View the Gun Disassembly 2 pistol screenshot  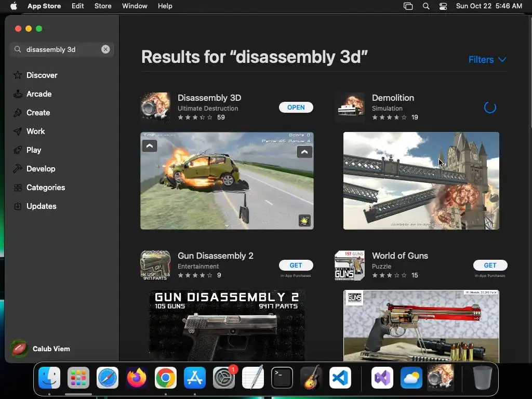(x=227, y=326)
